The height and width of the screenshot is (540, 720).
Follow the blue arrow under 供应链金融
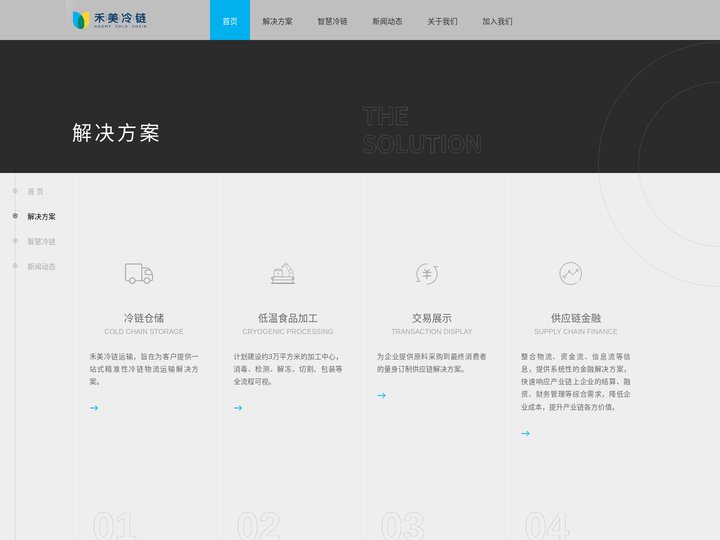526,433
